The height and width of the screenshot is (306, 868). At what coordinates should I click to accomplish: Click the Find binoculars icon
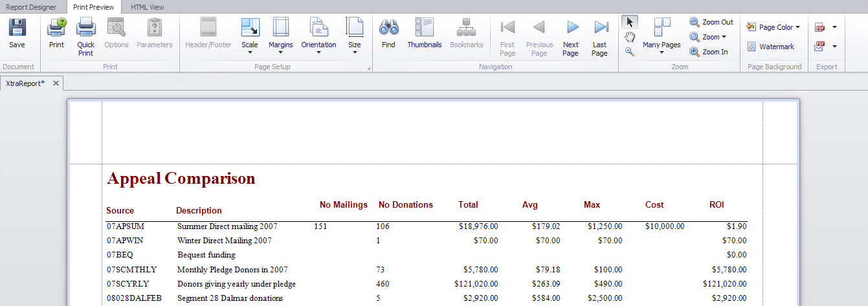[x=388, y=28]
